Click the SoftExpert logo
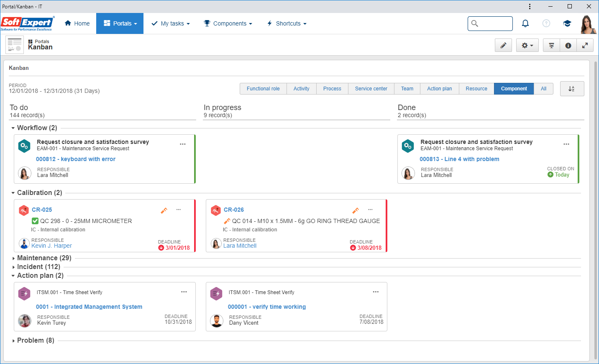The height and width of the screenshot is (364, 599). click(x=28, y=23)
